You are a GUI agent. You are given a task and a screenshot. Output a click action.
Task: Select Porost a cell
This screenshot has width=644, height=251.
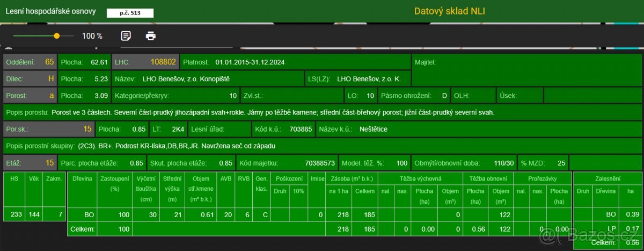30,96
